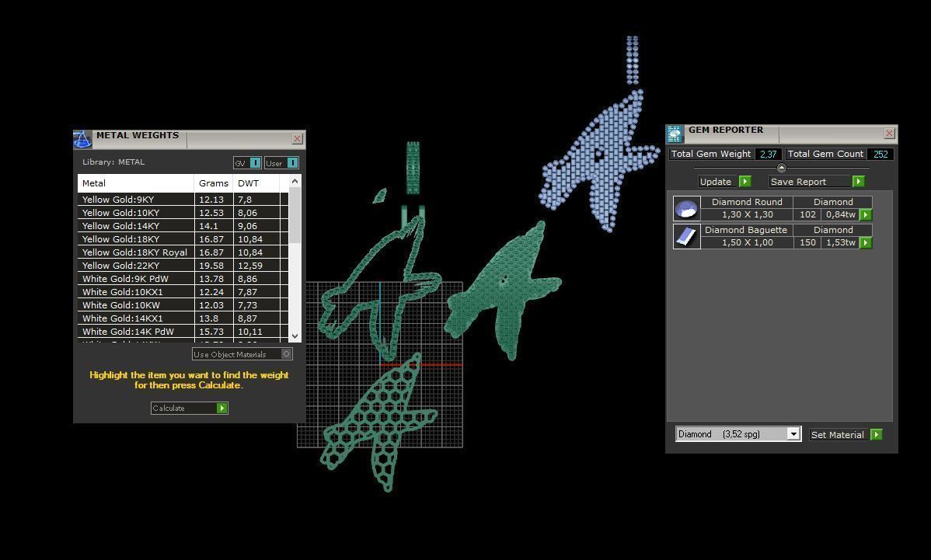Click the metal list scrollbar thumb
This screenshot has width=931, height=560.
pyautogui.click(x=295, y=215)
